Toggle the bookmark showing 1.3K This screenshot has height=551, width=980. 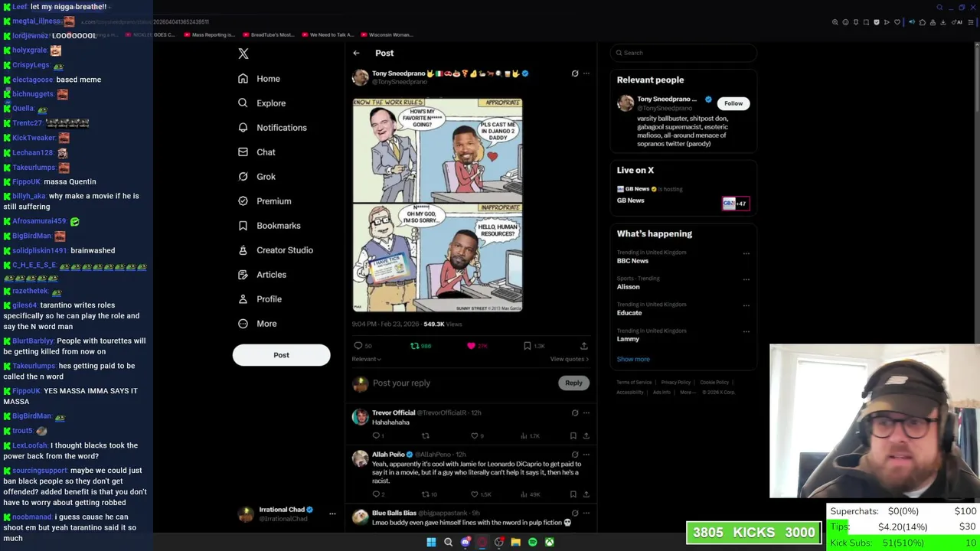pos(528,346)
